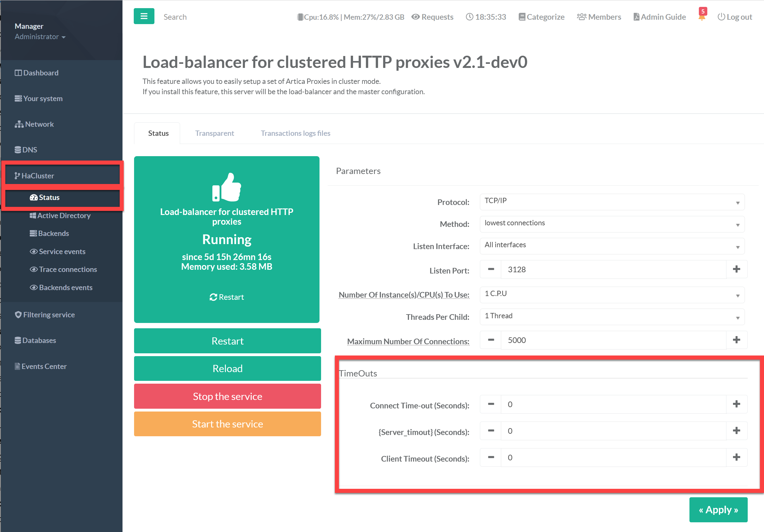Switch to the Transparent tab
The height and width of the screenshot is (532, 764).
pyautogui.click(x=214, y=133)
